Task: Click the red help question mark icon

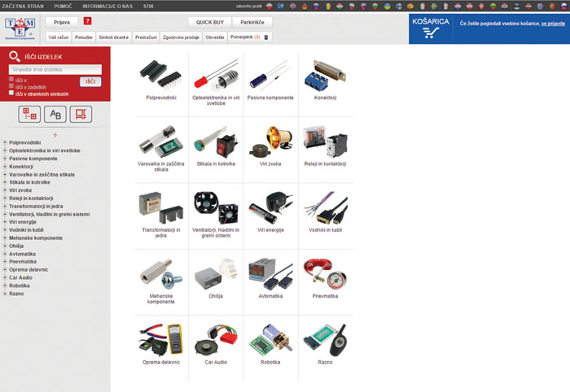Action: 87,21
